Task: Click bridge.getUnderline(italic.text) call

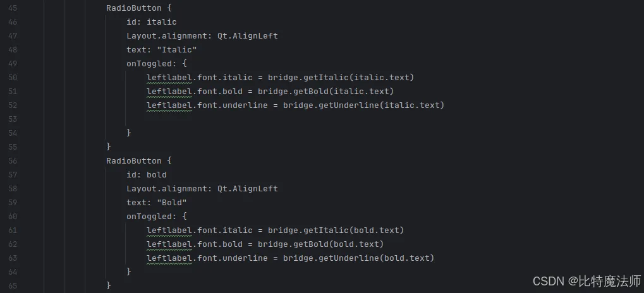Action: (x=364, y=105)
